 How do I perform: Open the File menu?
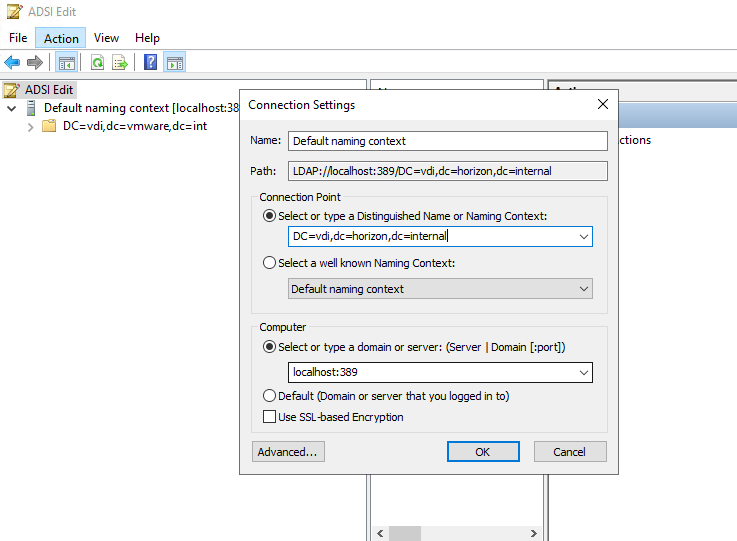[18, 38]
